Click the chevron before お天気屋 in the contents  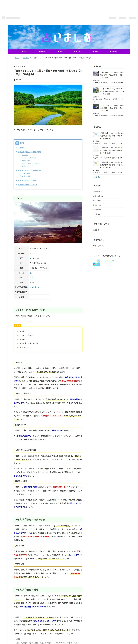point(21,155)
